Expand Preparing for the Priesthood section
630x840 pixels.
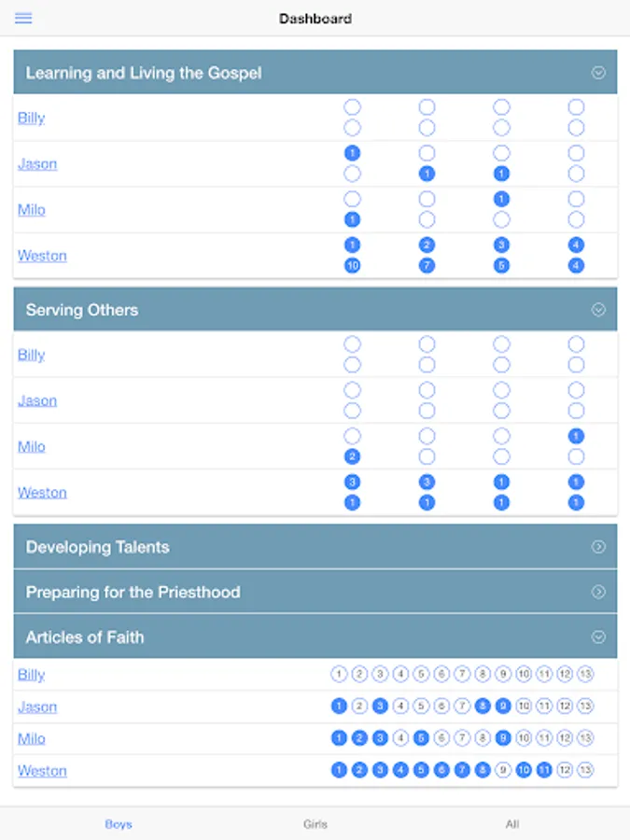tap(598, 592)
